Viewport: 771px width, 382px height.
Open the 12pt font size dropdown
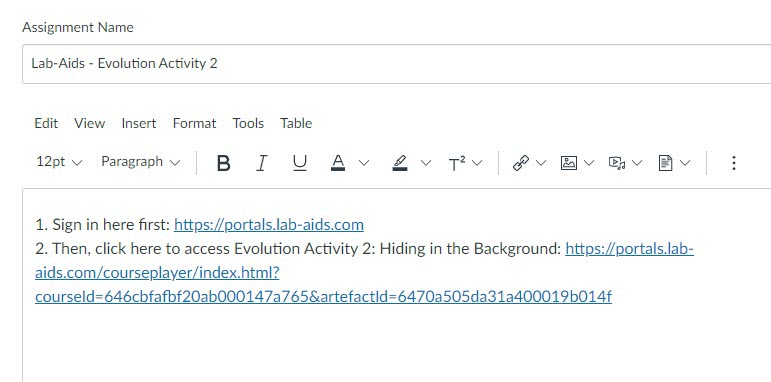[59, 162]
